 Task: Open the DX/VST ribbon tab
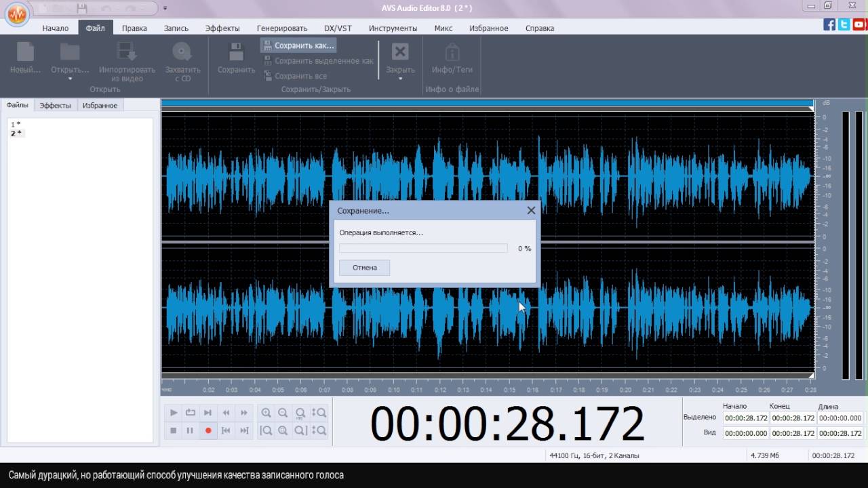[x=338, y=28]
